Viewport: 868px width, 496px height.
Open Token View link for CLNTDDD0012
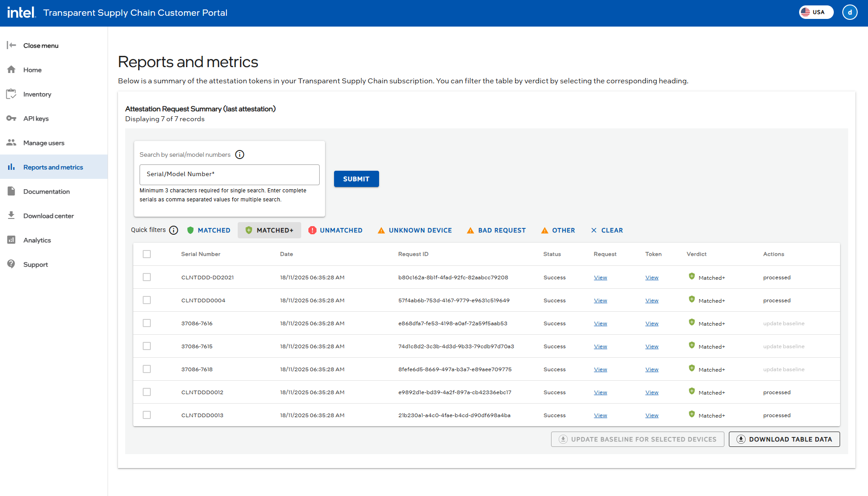[x=651, y=392]
